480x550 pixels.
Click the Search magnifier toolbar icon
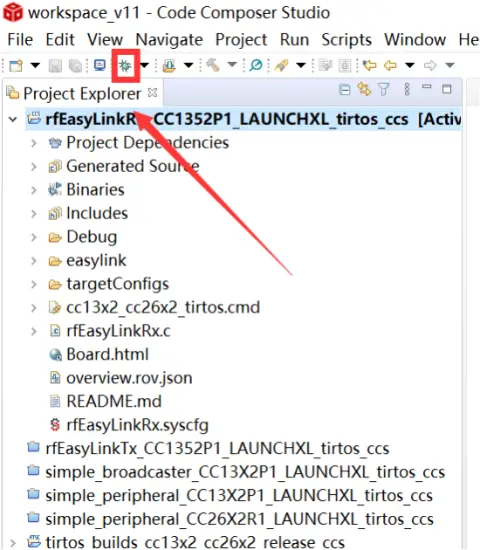point(256,65)
